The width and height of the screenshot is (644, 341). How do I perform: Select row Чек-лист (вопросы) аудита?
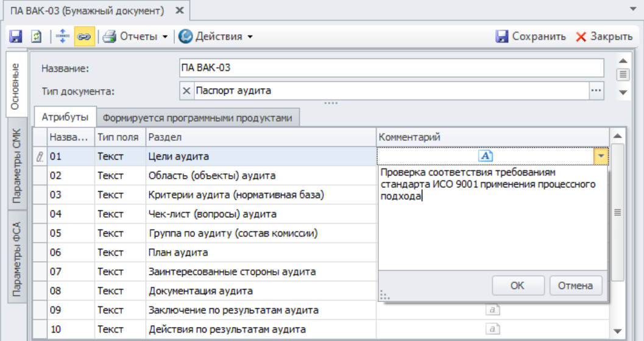pos(212,214)
